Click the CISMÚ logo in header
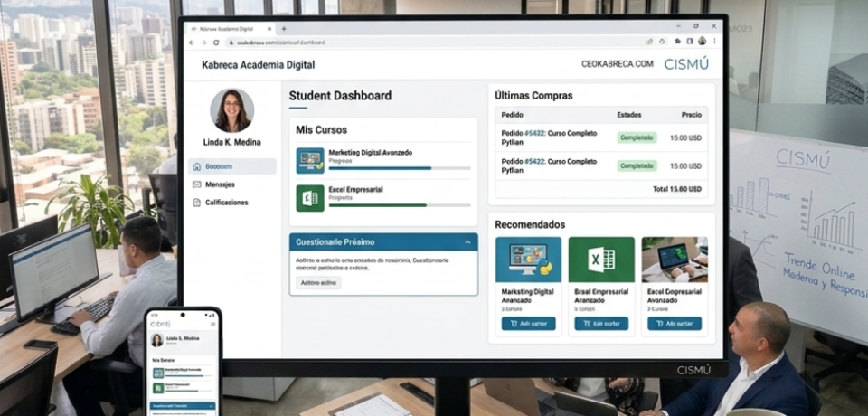Screen dimensions: 868x416 [x=686, y=64]
